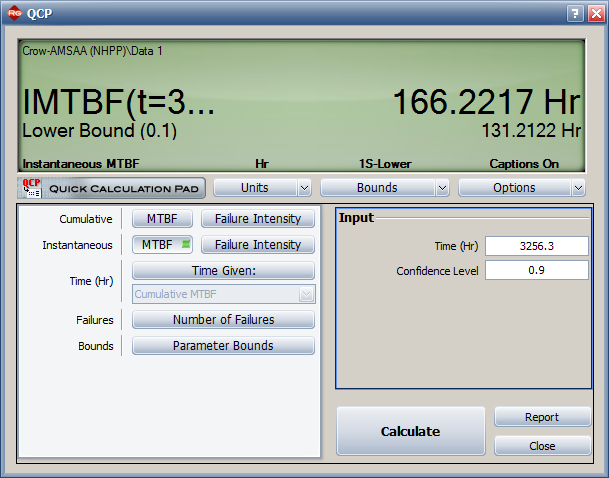
Task: Expand the Bounds dropdown menu
Action: point(384,188)
